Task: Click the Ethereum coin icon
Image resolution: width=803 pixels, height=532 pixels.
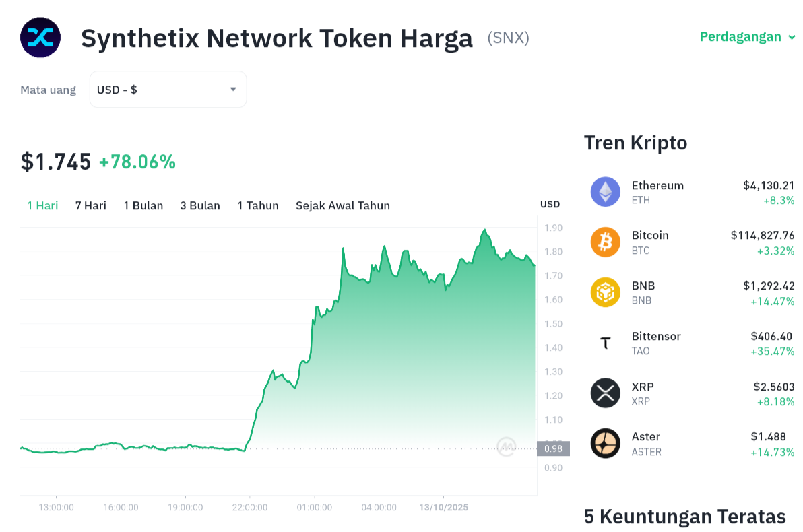Action: coord(605,192)
